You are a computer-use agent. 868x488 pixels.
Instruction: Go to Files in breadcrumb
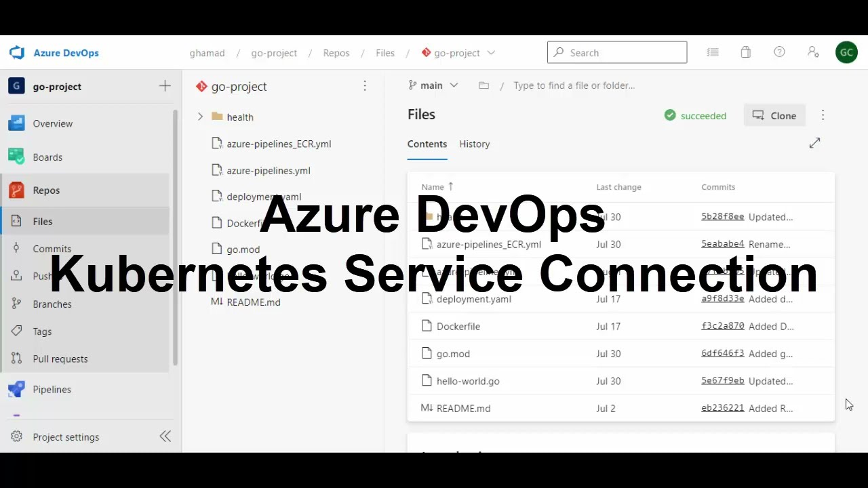385,53
